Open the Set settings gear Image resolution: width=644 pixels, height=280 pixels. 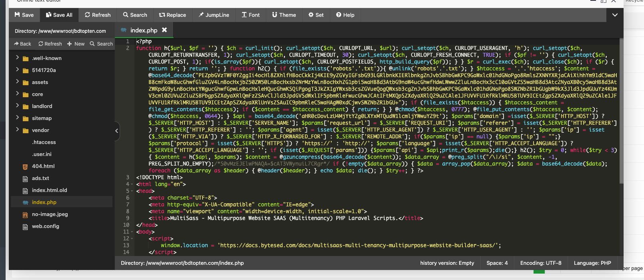(x=316, y=15)
